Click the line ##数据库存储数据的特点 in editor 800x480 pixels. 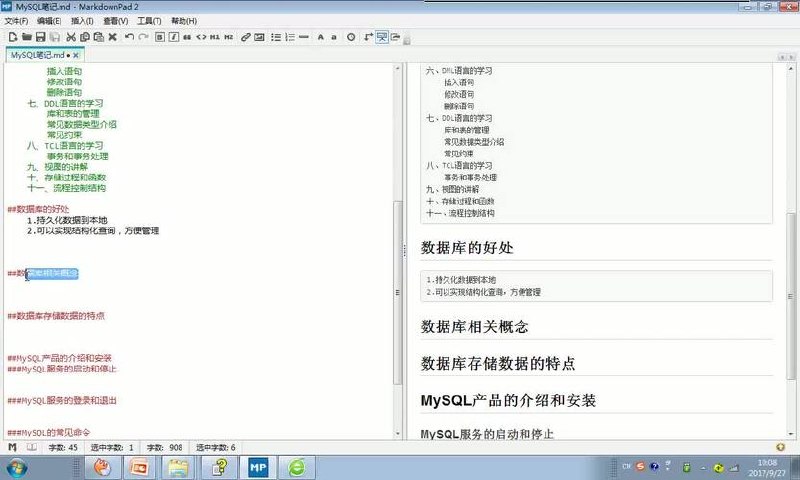point(56,316)
